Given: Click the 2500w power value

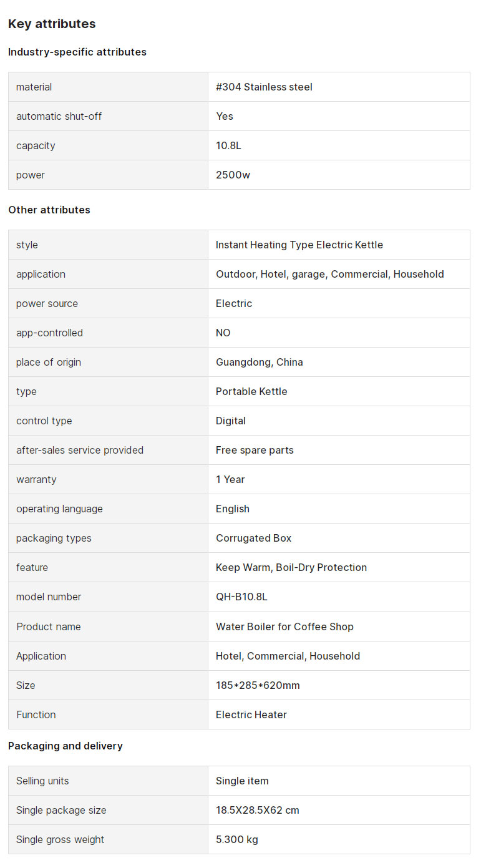Looking at the screenshot, I should click(233, 175).
